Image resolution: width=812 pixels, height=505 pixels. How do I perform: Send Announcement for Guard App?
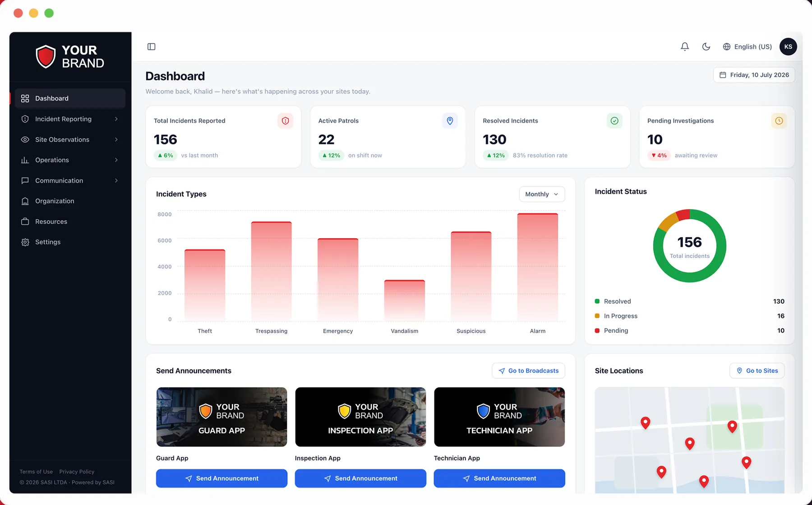coord(221,478)
